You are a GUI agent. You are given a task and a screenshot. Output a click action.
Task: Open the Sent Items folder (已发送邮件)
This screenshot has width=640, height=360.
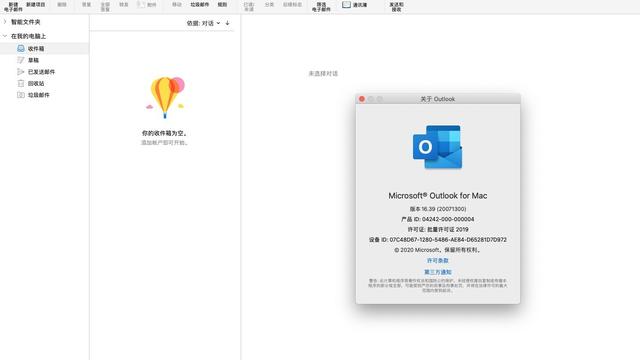(x=41, y=72)
